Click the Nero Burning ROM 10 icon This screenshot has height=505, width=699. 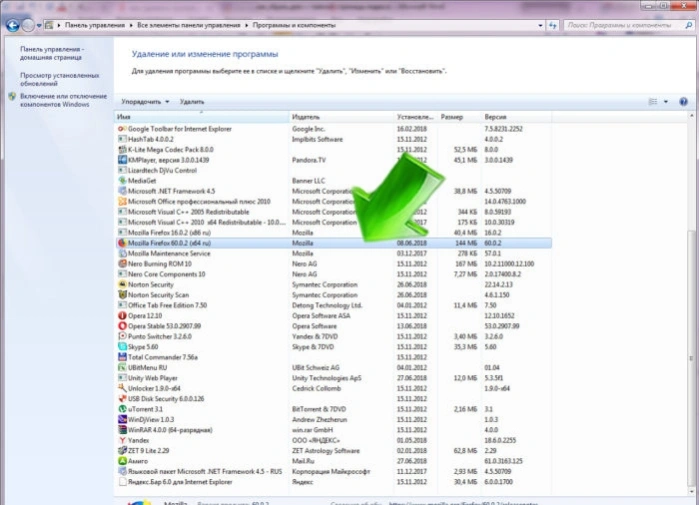[x=122, y=263]
